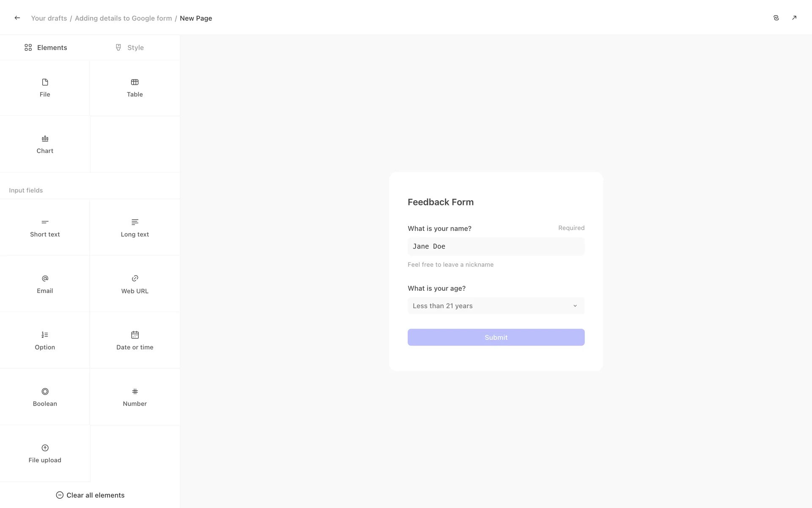Open the age dropdown selector
This screenshot has width=812, height=508.
point(496,306)
